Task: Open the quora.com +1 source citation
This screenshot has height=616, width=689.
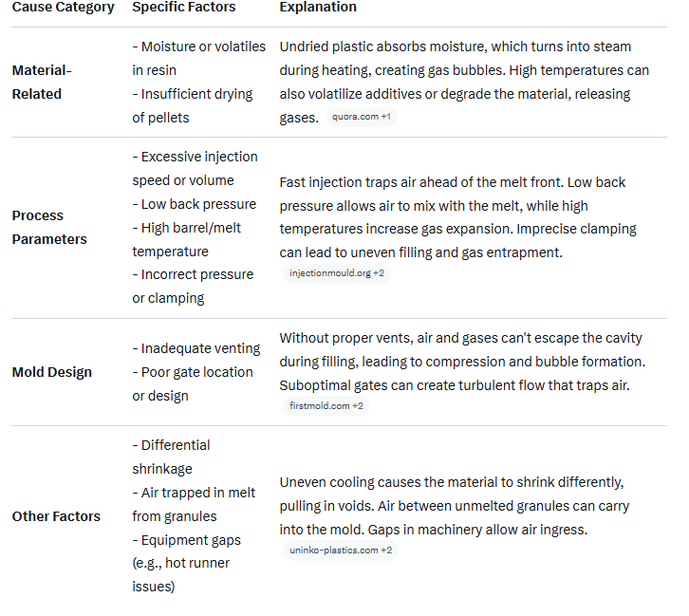Action: tap(362, 118)
